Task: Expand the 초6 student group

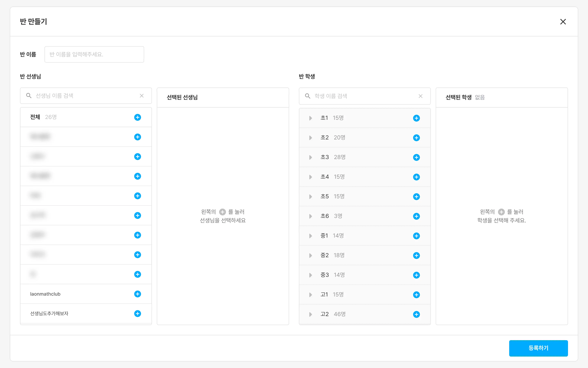Action: coord(311,216)
